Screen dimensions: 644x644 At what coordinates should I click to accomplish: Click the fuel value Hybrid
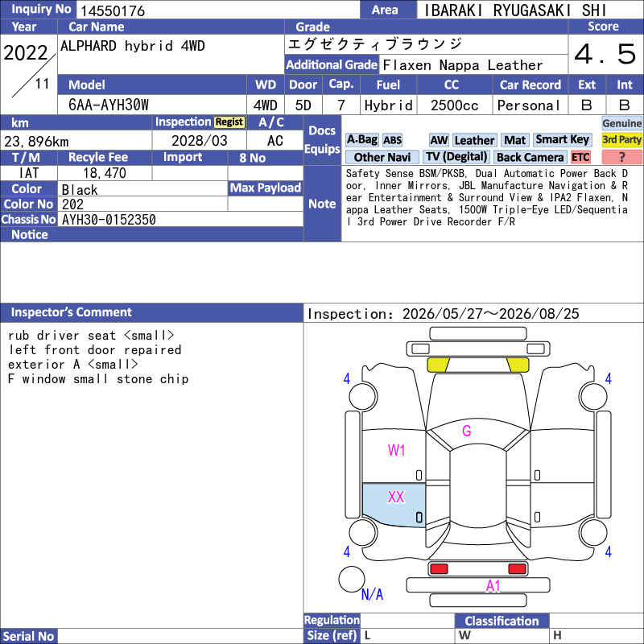pos(389,105)
